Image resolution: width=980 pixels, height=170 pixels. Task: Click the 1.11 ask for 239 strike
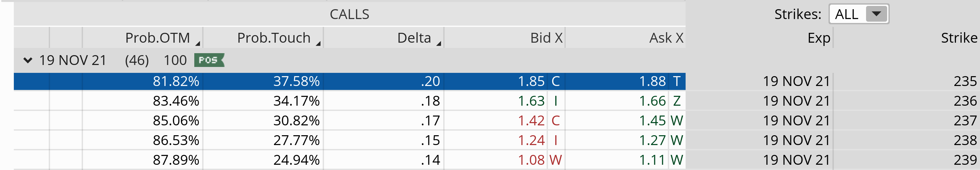[x=652, y=160]
